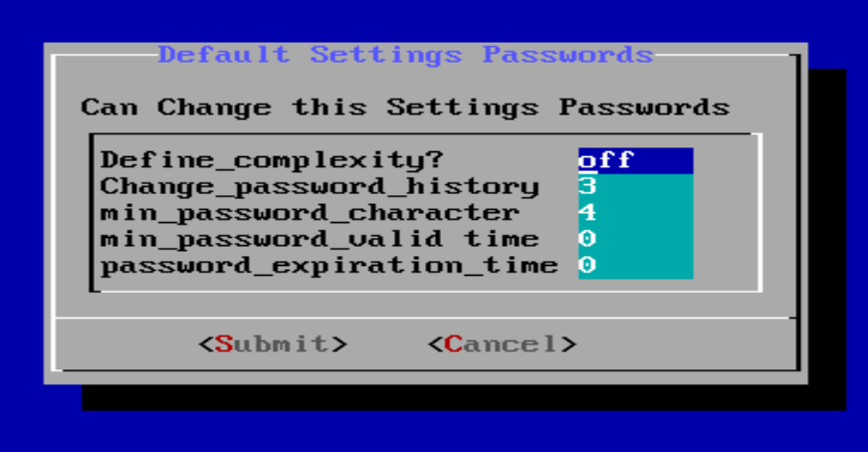The width and height of the screenshot is (868, 452).
Task: Click the red S hotkey in Submit
Action: 224,344
